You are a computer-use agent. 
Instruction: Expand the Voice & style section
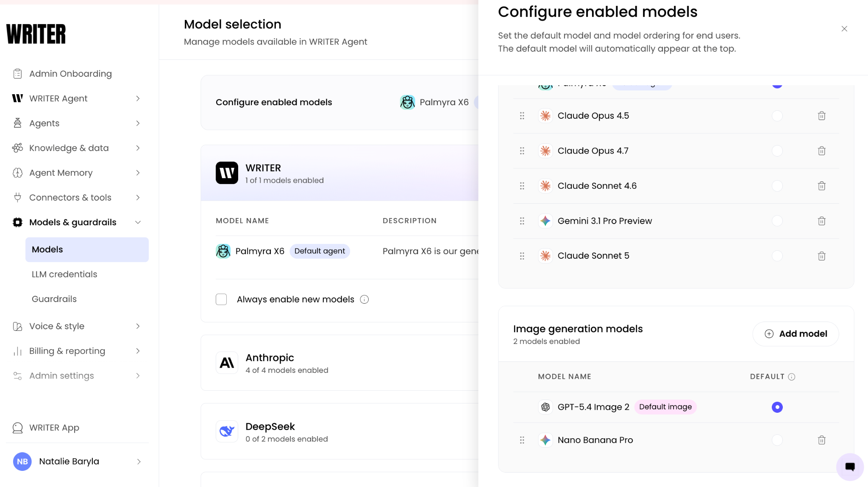coord(138,326)
